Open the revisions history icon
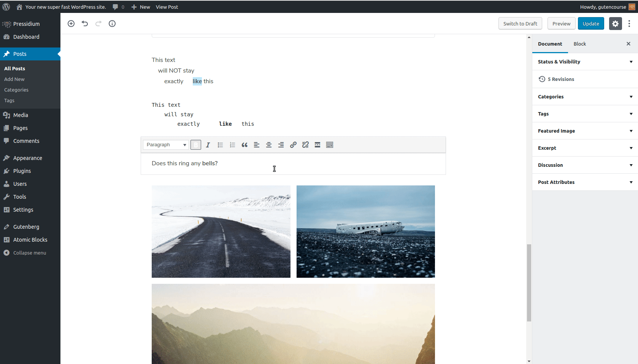Image resolution: width=638 pixels, height=364 pixels. click(542, 79)
